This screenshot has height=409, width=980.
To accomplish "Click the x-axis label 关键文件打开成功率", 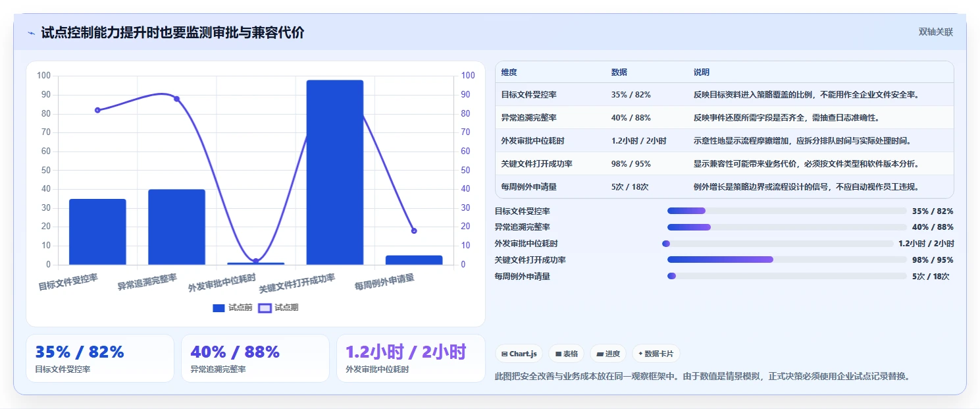I will (297, 284).
